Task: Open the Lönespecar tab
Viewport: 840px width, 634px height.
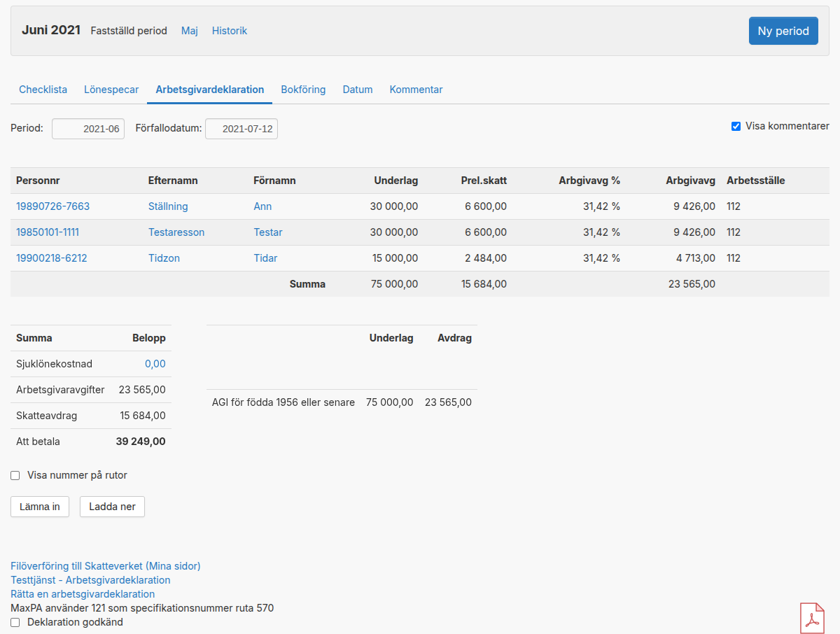Action: click(111, 90)
